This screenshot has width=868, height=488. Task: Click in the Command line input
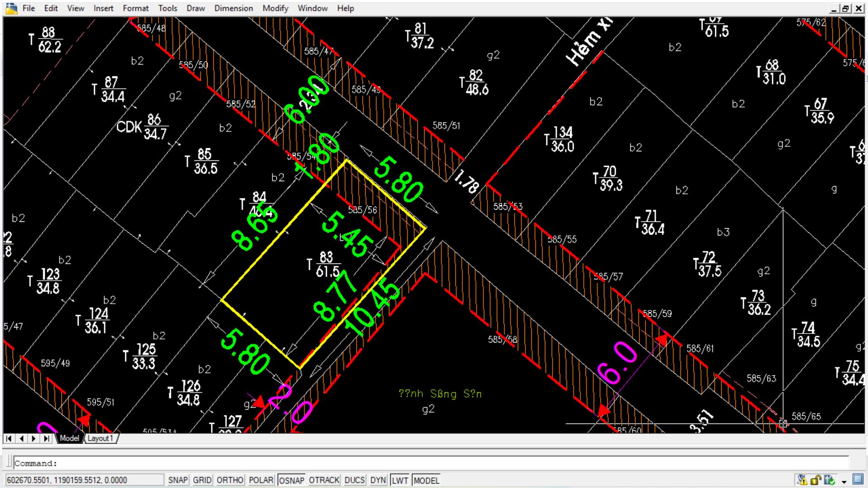tap(432, 463)
